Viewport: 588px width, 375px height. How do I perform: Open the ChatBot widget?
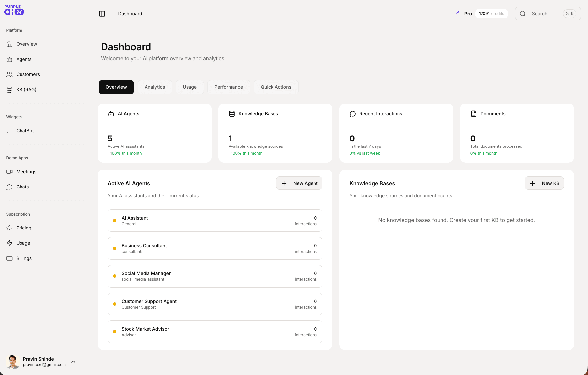24,130
